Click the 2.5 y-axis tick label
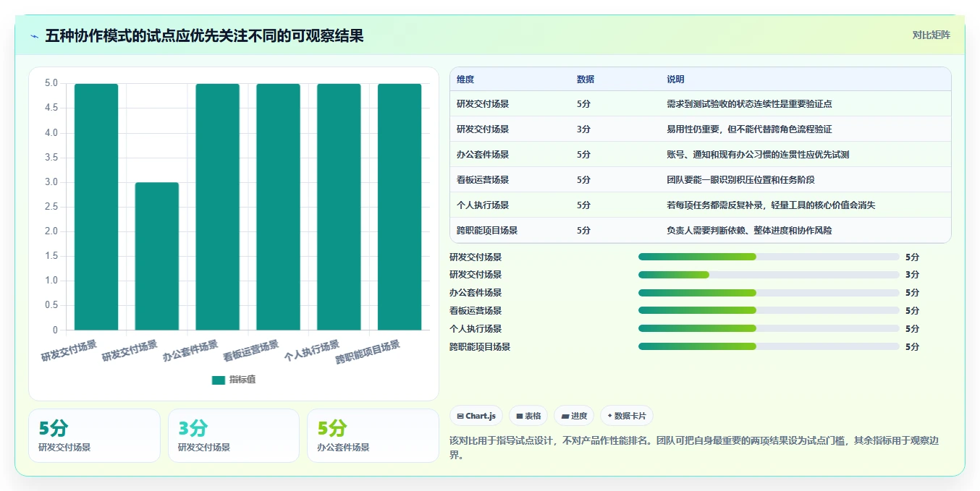Viewport: 980px width, 491px height. [x=51, y=207]
